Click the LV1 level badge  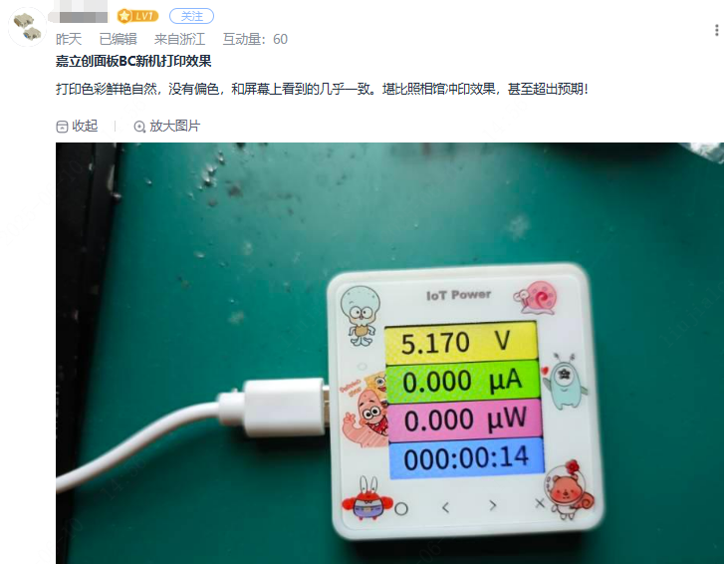click(x=137, y=16)
